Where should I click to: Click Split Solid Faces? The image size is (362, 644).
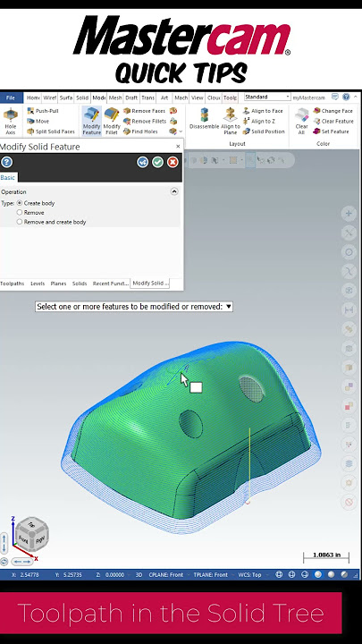[50, 131]
